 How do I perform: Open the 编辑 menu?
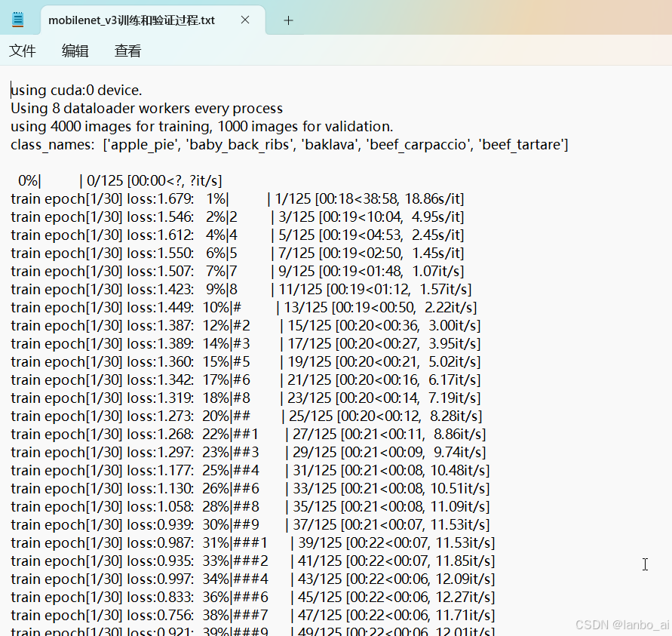coord(75,51)
